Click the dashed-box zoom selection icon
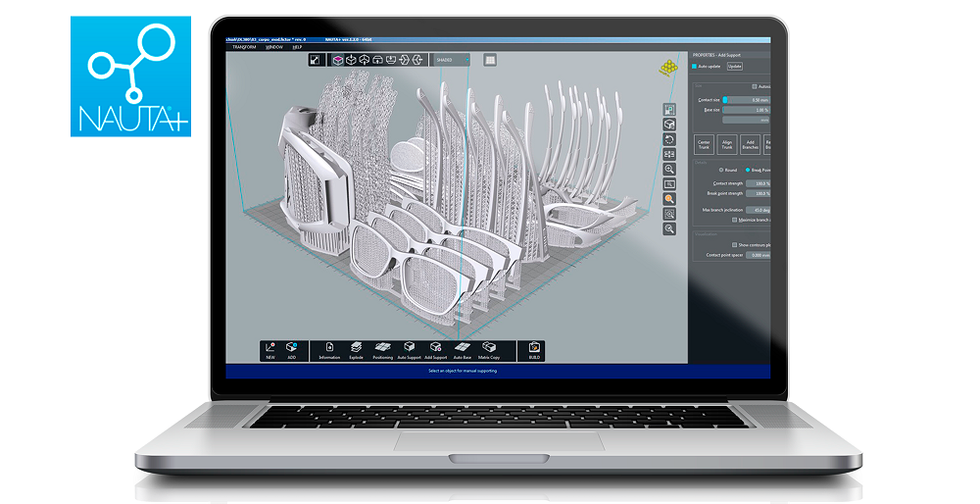 (x=668, y=214)
